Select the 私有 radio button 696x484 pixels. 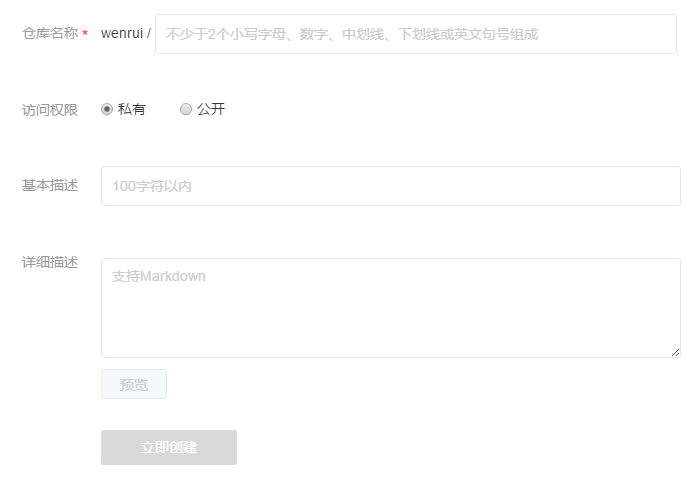click(107, 109)
